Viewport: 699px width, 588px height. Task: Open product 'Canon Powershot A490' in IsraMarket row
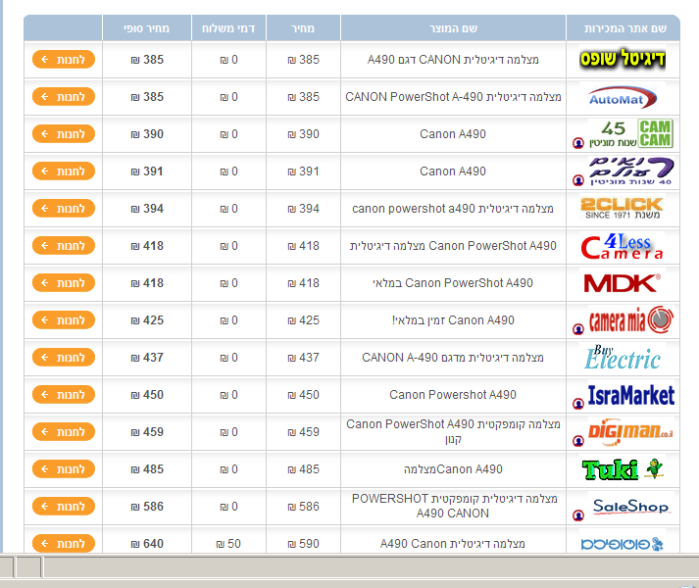(x=453, y=395)
